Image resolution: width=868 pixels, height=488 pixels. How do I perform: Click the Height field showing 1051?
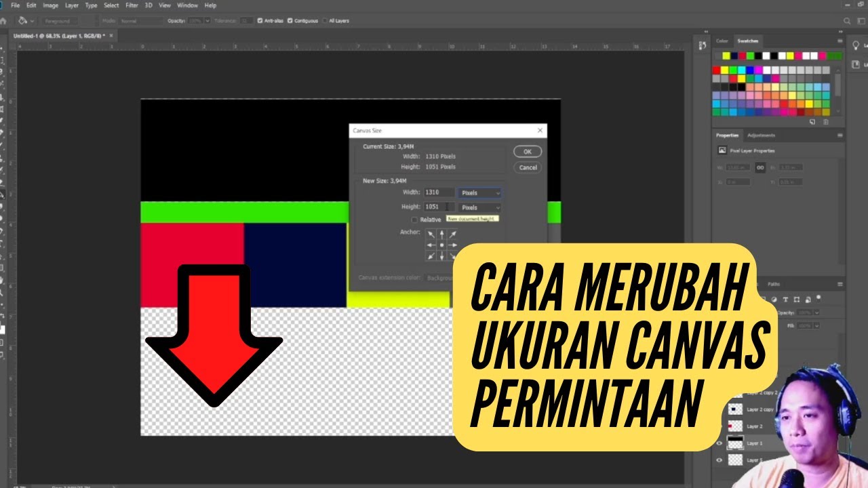pos(439,207)
